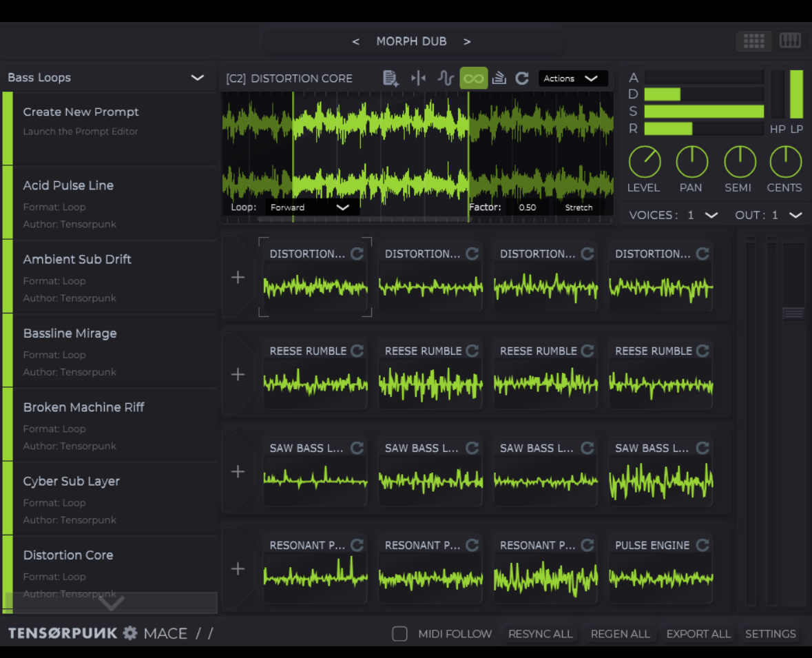Click the plus button on Saw Bass row
The width and height of the screenshot is (812, 658).
pyautogui.click(x=238, y=471)
